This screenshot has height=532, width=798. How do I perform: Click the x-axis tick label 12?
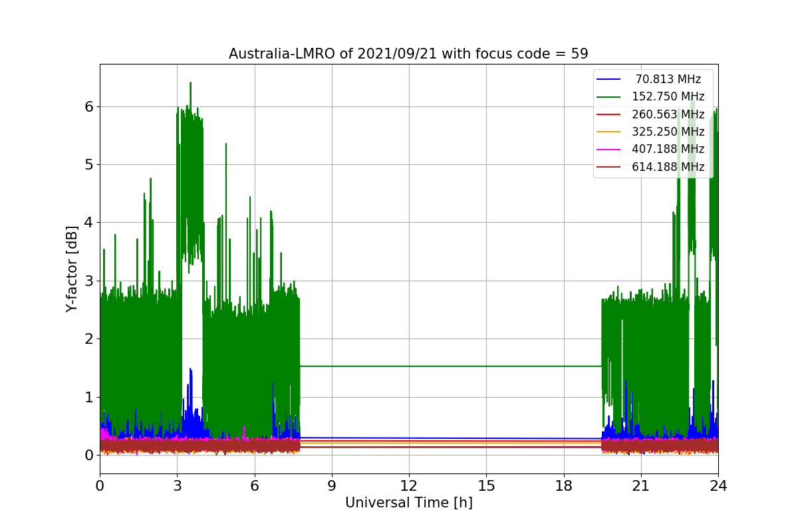click(409, 486)
